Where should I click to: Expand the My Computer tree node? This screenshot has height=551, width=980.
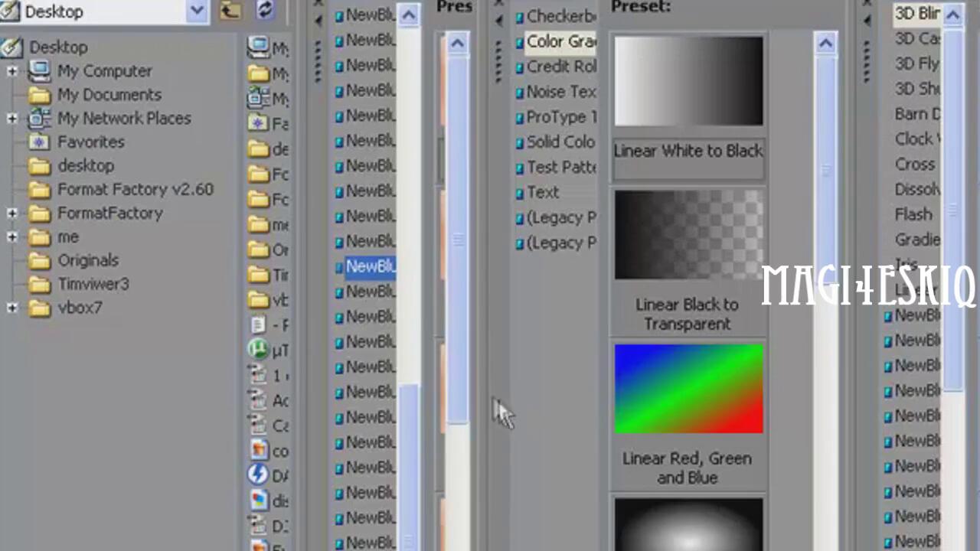12,71
